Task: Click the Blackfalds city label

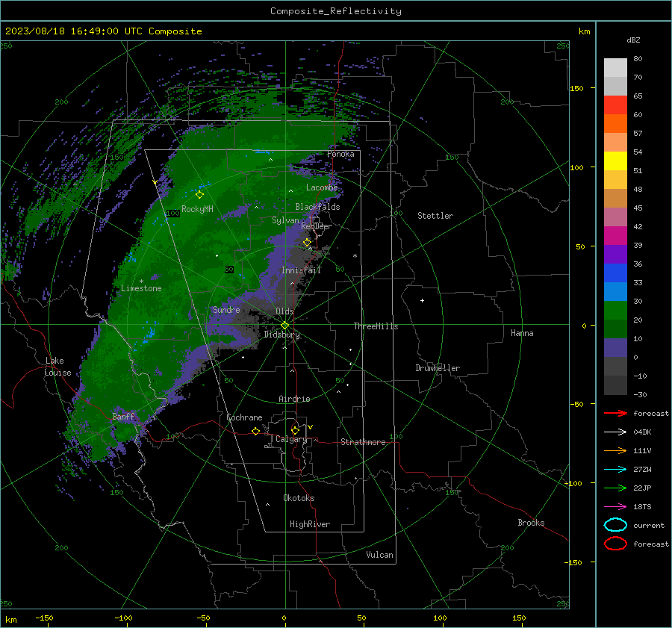Action: tap(317, 207)
